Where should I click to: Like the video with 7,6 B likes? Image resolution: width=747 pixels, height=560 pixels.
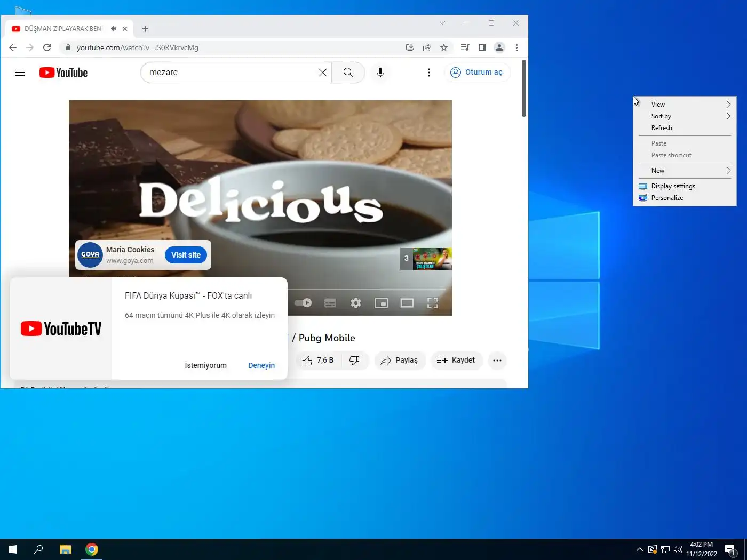coord(318,361)
